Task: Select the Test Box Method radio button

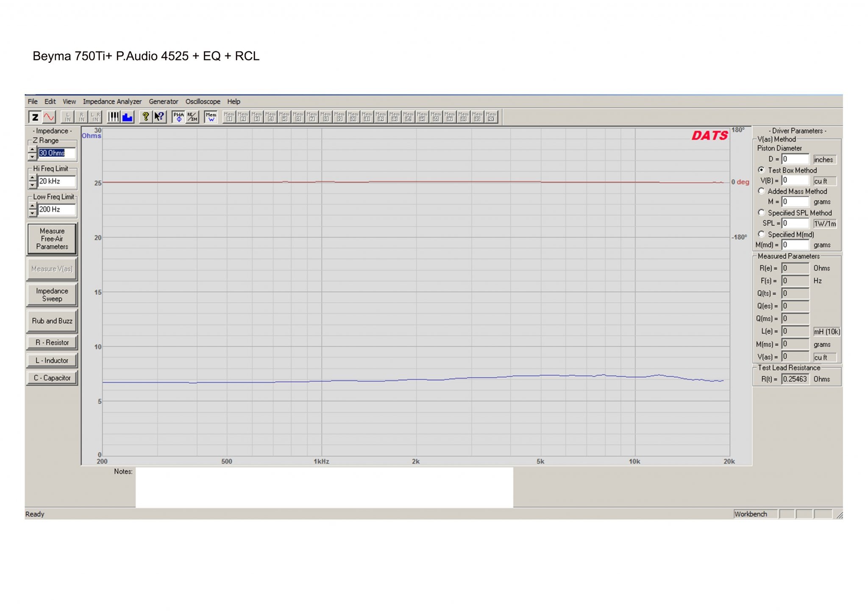Action: tap(761, 170)
